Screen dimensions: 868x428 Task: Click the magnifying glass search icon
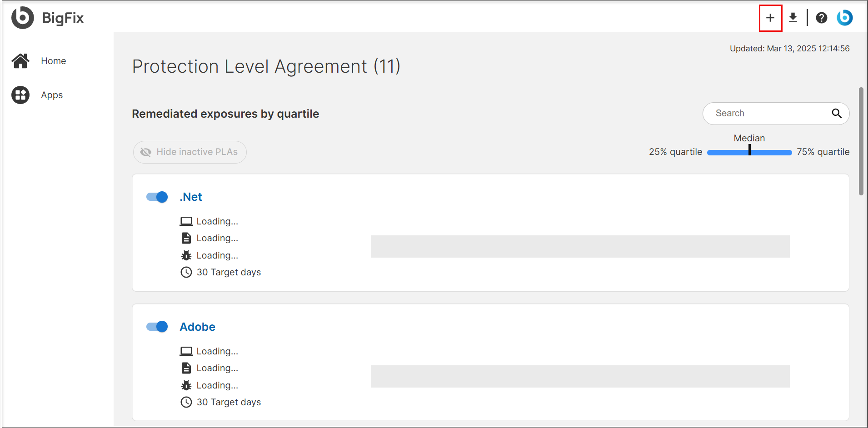[837, 114]
